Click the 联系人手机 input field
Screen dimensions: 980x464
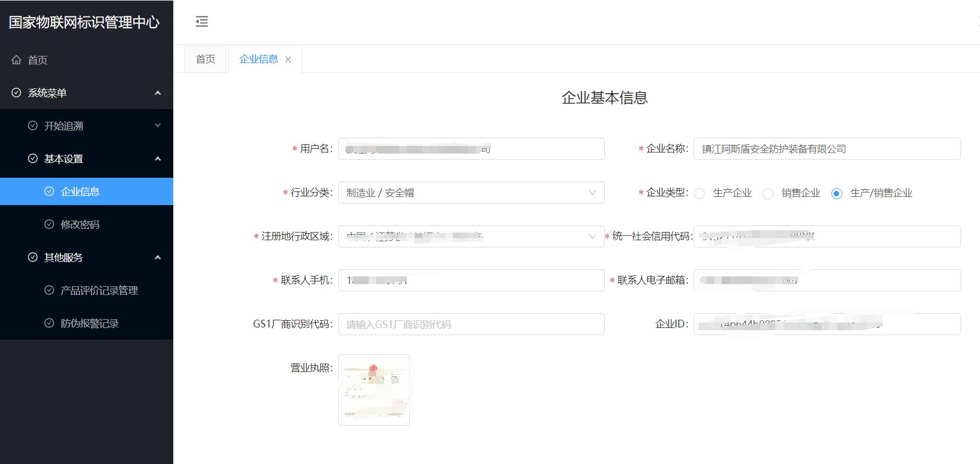click(472, 280)
